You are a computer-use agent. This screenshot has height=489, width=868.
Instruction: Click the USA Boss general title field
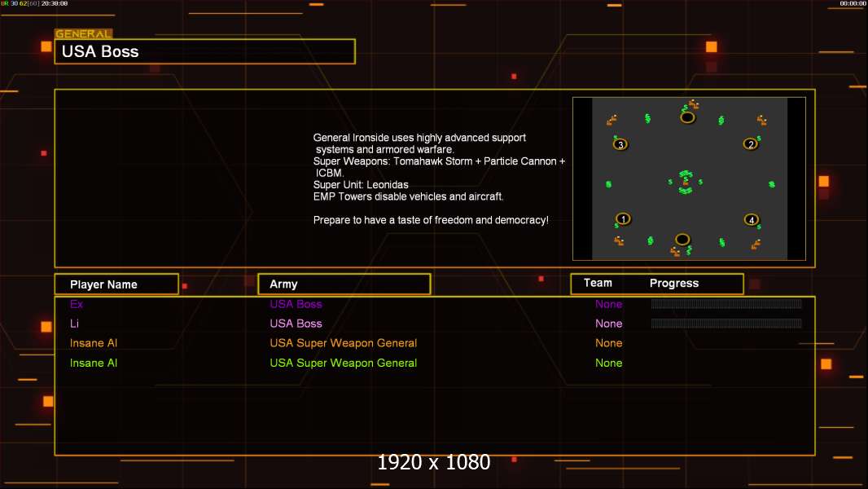point(205,51)
